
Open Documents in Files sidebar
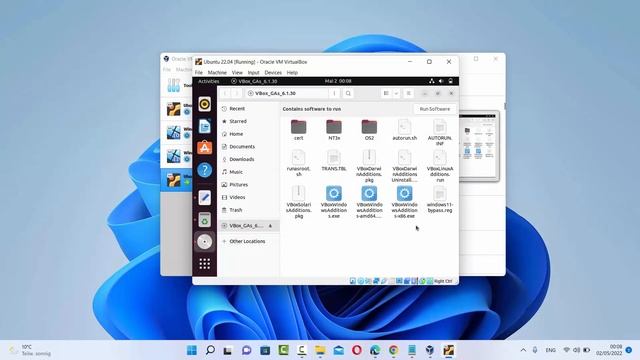point(249,147)
